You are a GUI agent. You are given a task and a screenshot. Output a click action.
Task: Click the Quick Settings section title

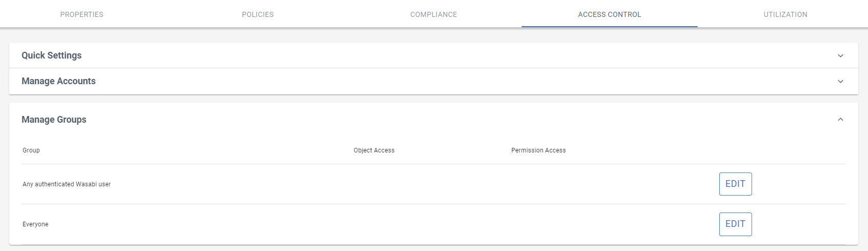[51, 55]
